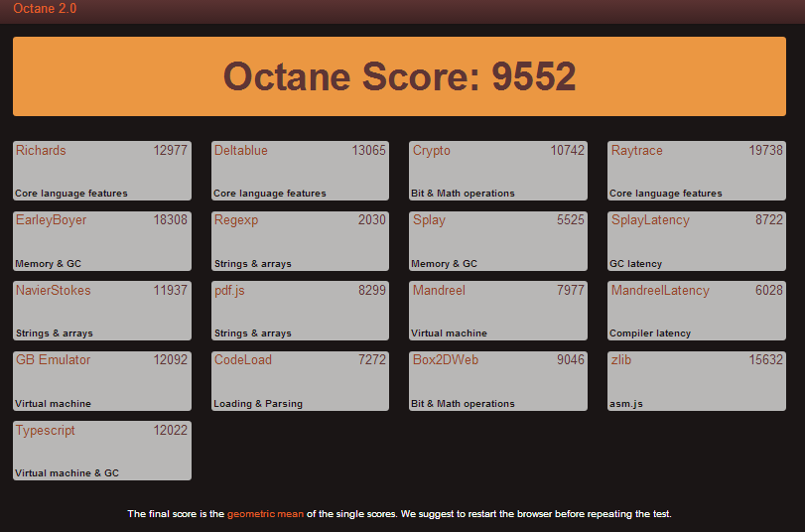
Task: Click 'Core language features' under Richards
Action: point(70,194)
